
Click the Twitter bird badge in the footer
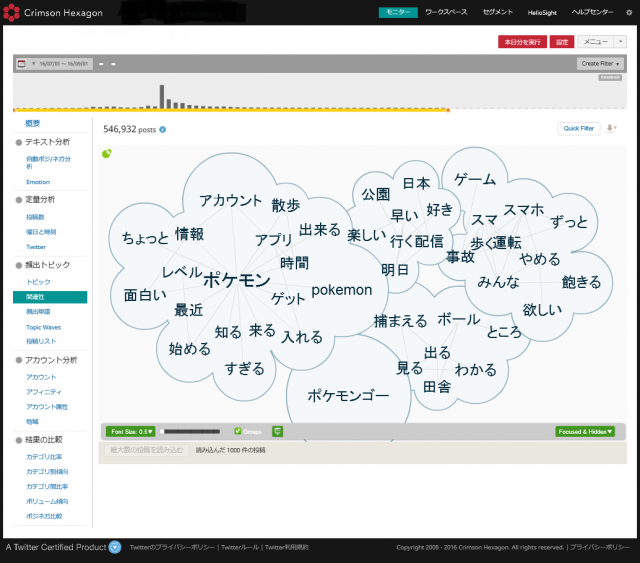tap(115, 547)
